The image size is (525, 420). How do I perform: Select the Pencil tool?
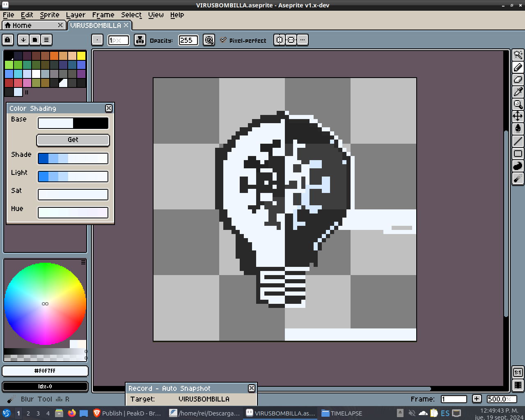518,67
